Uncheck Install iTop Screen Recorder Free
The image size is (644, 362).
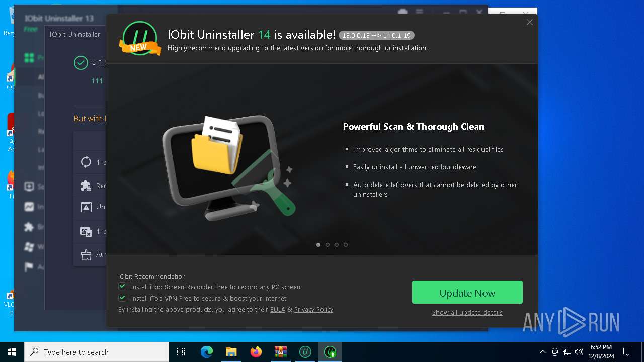click(x=122, y=286)
